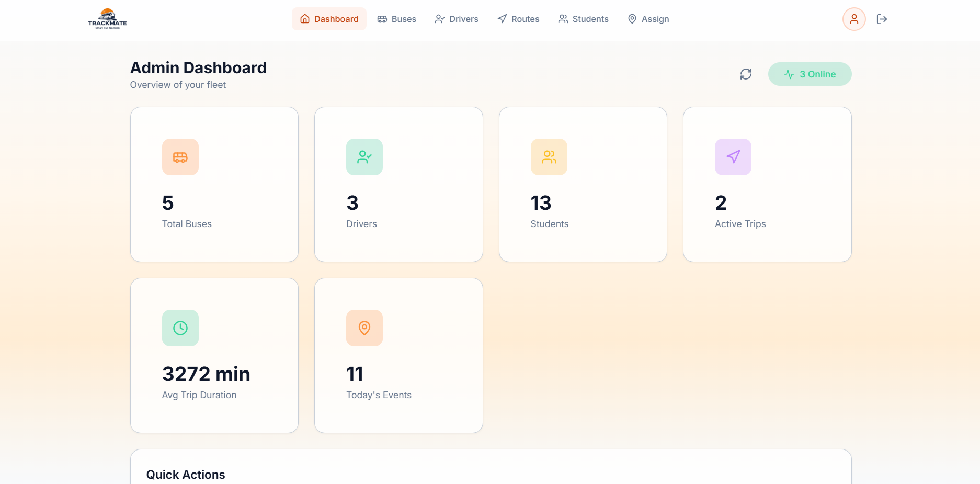The height and width of the screenshot is (484, 980).
Task: Click the map pin icon on Today's Events card
Action: 364,328
